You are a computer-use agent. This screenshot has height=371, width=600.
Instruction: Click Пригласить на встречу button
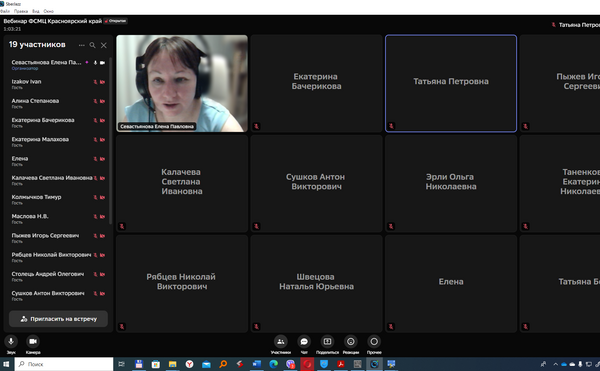[58, 319]
